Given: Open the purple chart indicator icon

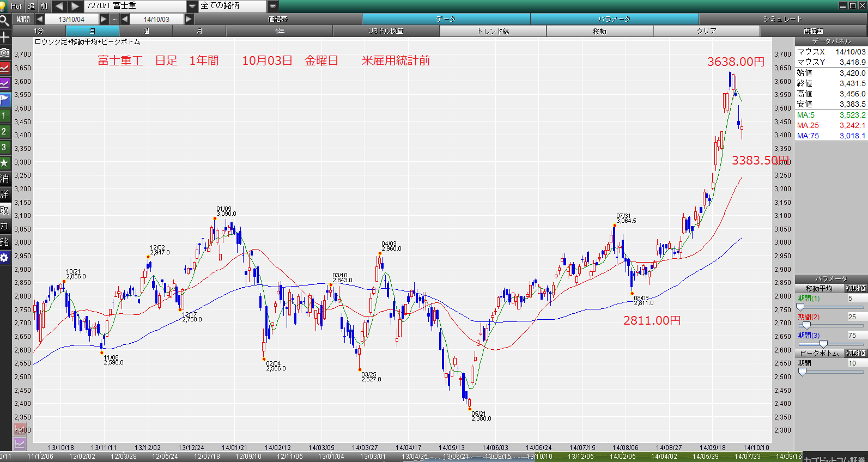Looking at the screenshot, I should [x=5, y=84].
